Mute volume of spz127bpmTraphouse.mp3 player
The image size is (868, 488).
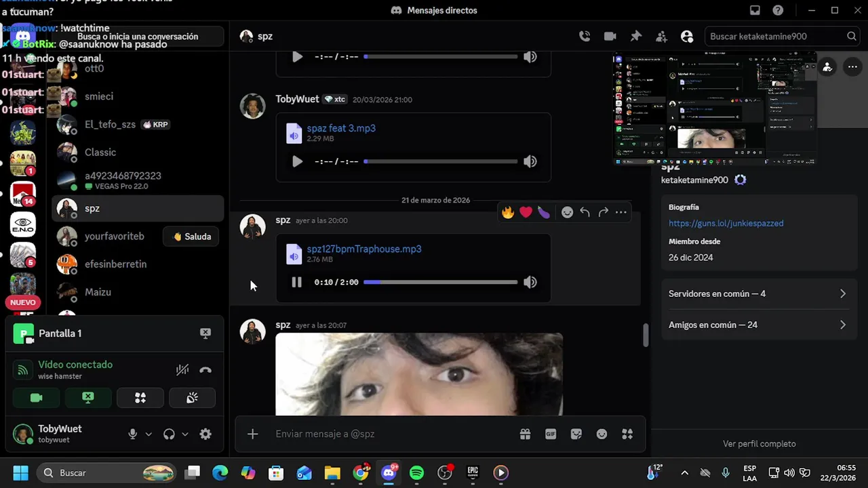click(x=530, y=282)
